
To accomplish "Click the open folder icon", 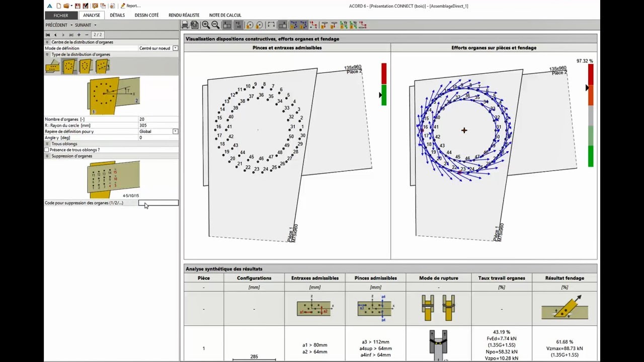I will tap(66, 6).
